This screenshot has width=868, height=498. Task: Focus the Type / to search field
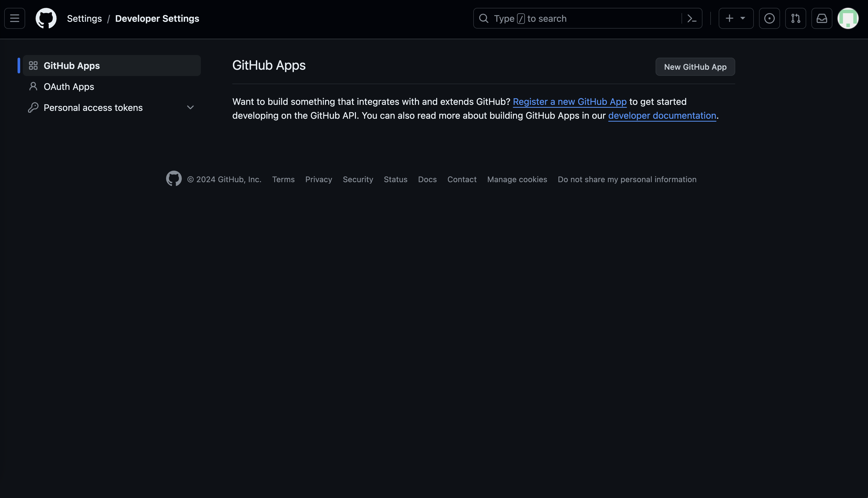[x=581, y=18]
